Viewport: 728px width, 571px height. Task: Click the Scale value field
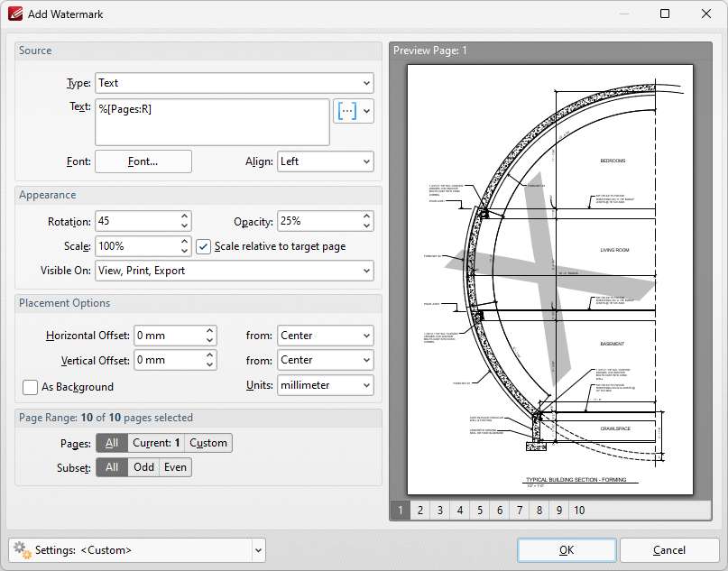tap(137, 246)
